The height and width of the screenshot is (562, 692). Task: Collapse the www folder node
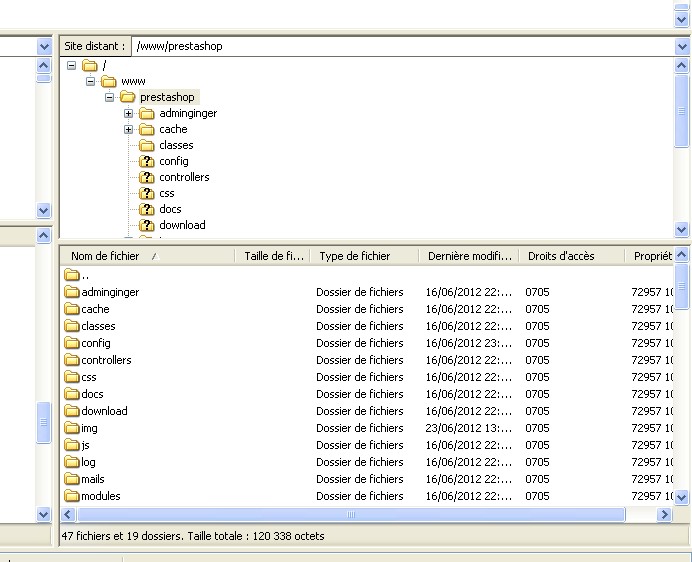click(90, 82)
